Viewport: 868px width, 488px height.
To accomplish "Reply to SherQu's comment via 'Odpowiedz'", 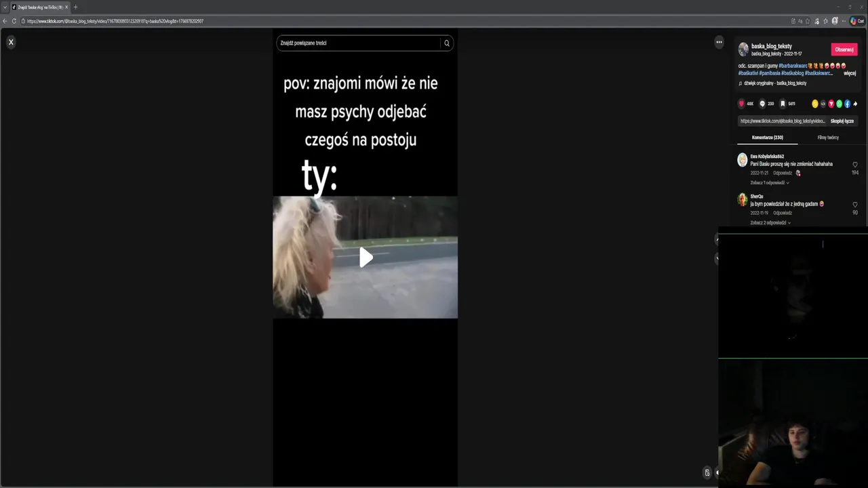I will click(x=783, y=213).
